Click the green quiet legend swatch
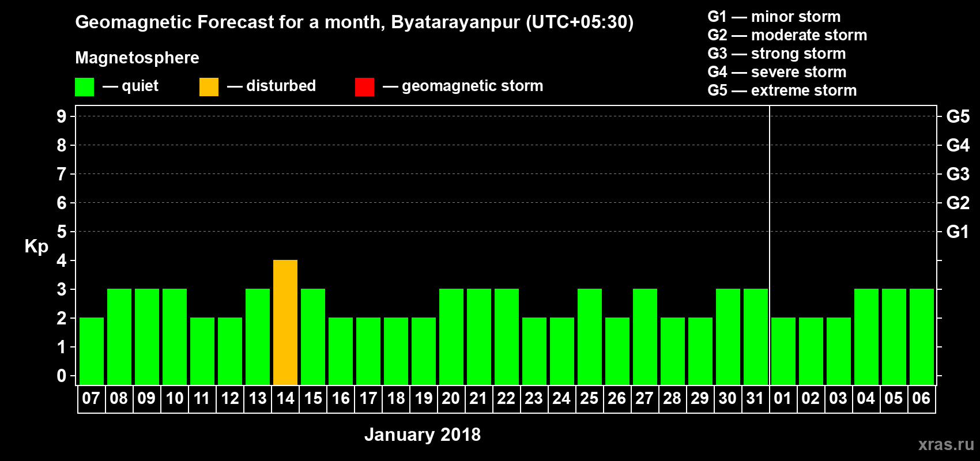The image size is (980, 461). [x=84, y=87]
